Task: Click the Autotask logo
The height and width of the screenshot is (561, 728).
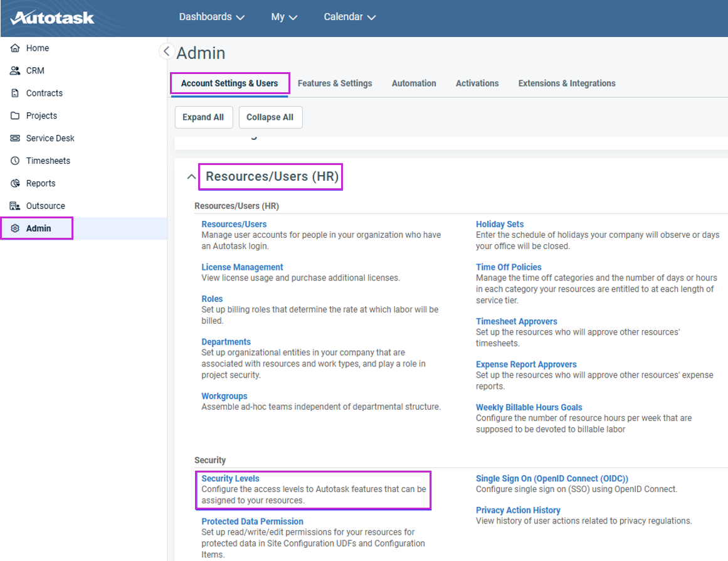Action: point(52,18)
